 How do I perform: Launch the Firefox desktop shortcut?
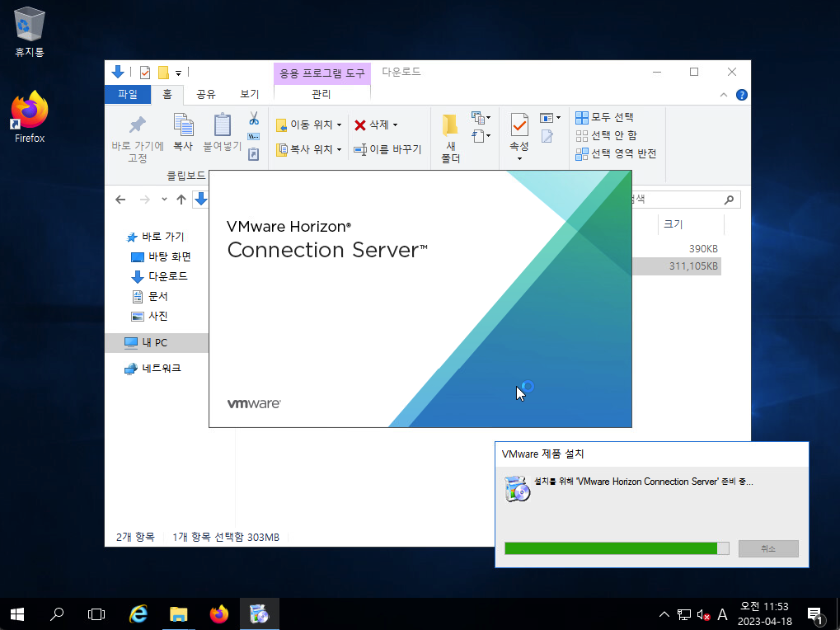[x=30, y=117]
